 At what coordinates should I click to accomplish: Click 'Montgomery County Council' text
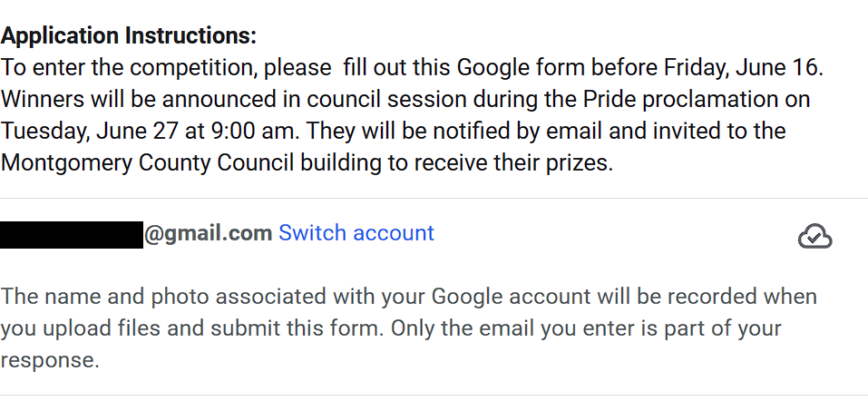(x=147, y=163)
